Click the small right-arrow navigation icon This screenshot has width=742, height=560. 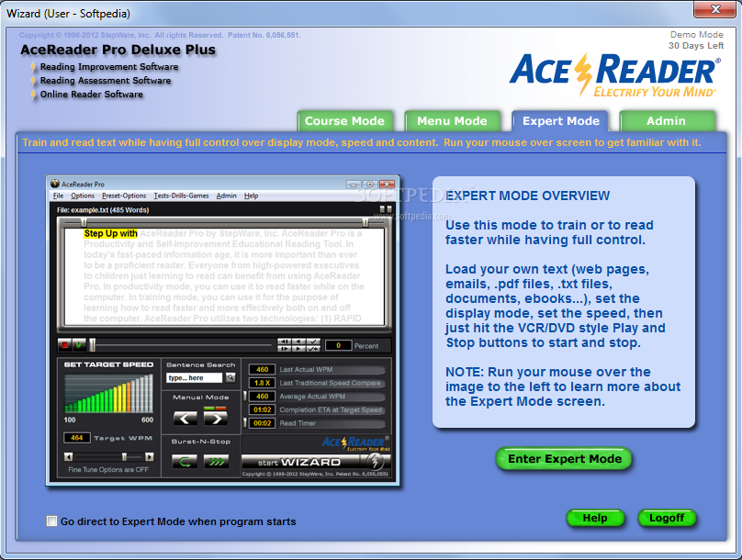click(x=298, y=349)
